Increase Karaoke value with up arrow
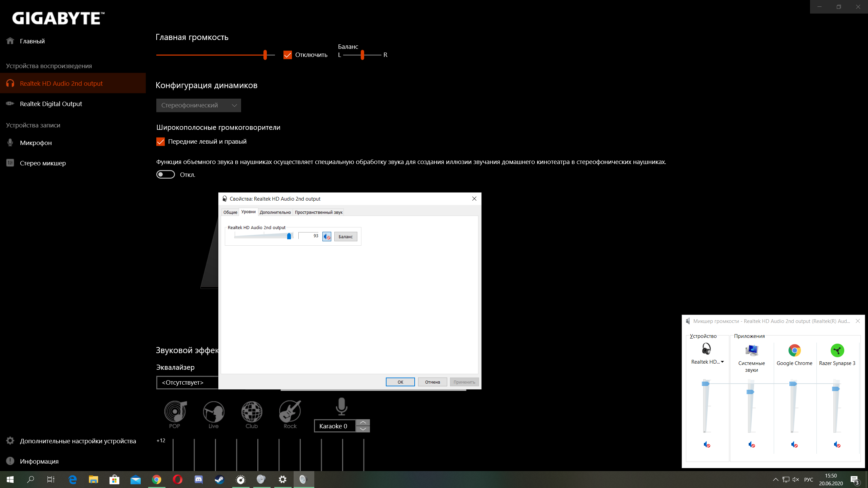The height and width of the screenshot is (488, 868). tap(363, 423)
